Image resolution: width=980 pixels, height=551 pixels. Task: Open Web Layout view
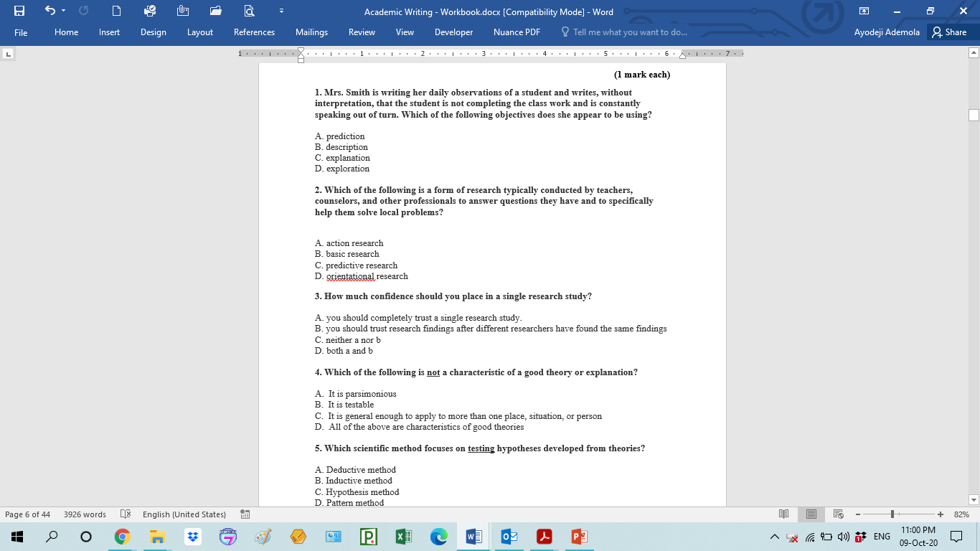[839, 514]
